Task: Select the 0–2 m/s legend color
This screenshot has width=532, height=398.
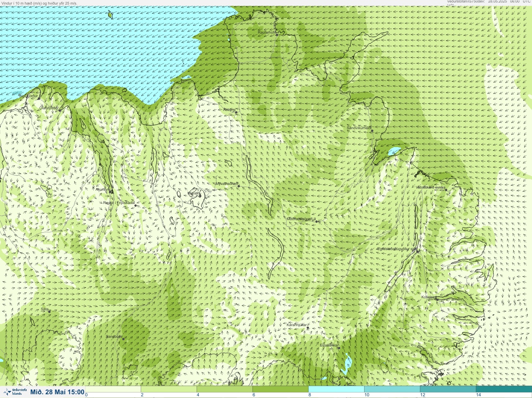Action: point(113,389)
